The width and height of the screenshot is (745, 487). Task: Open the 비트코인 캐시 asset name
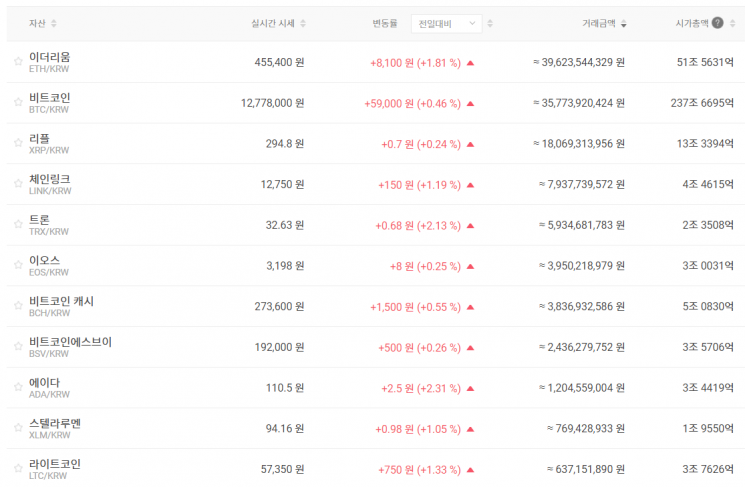coord(61,301)
